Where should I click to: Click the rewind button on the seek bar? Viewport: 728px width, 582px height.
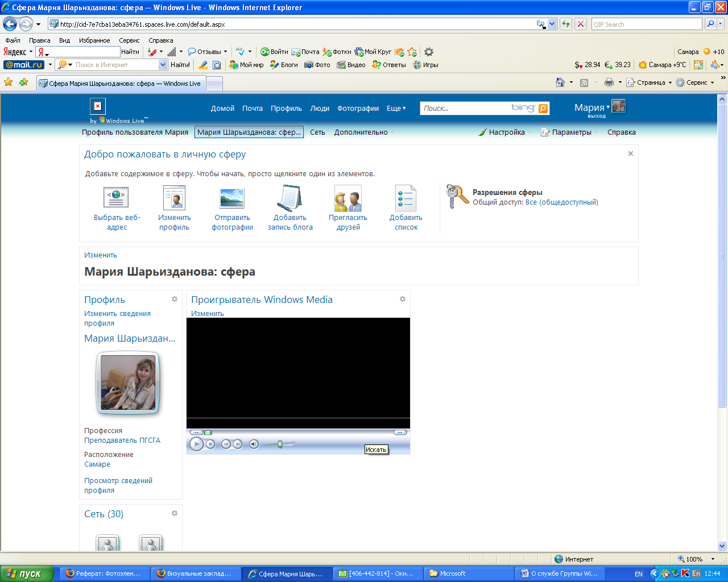point(196,433)
